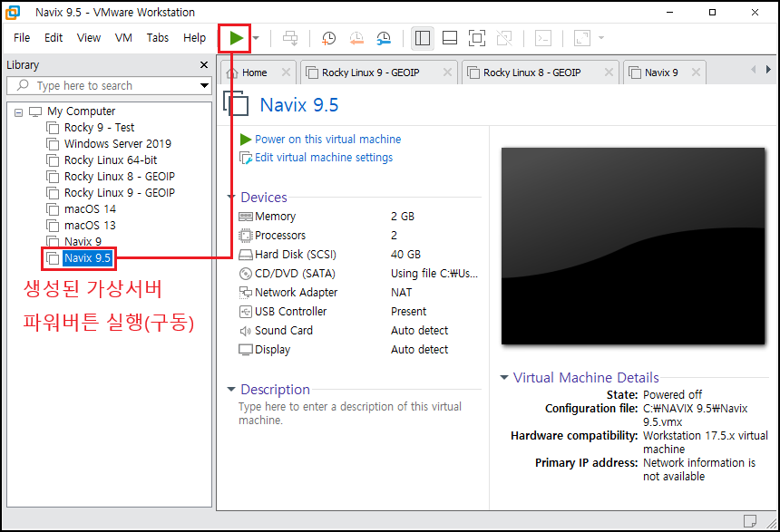
Task: Open the Tabs menu
Action: tap(157, 38)
